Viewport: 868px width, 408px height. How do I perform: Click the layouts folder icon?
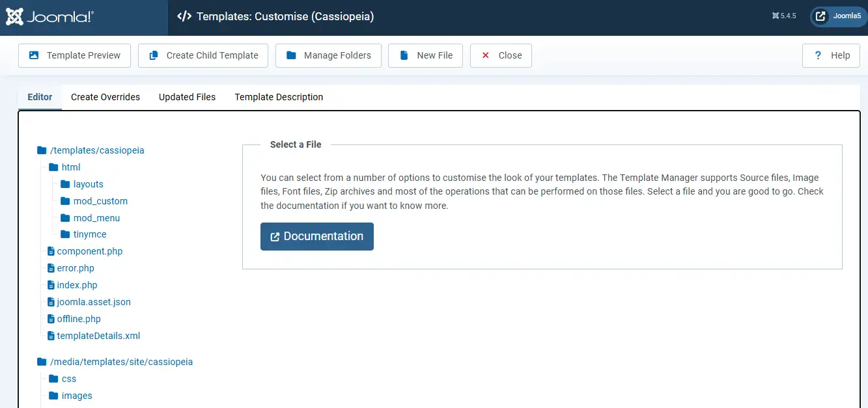tap(65, 184)
